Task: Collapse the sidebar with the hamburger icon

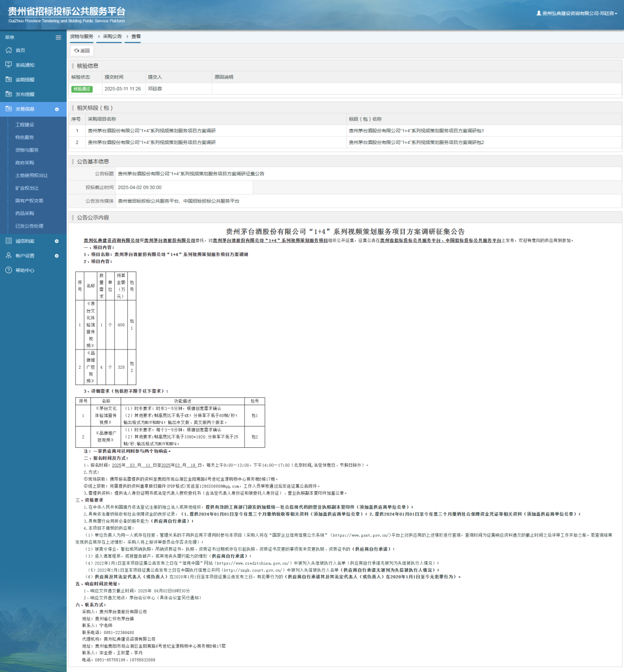Action: [58, 37]
